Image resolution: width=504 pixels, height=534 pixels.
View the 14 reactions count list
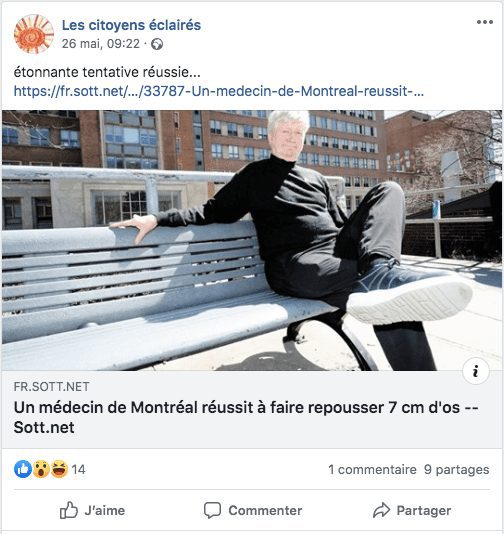[x=78, y=470]
